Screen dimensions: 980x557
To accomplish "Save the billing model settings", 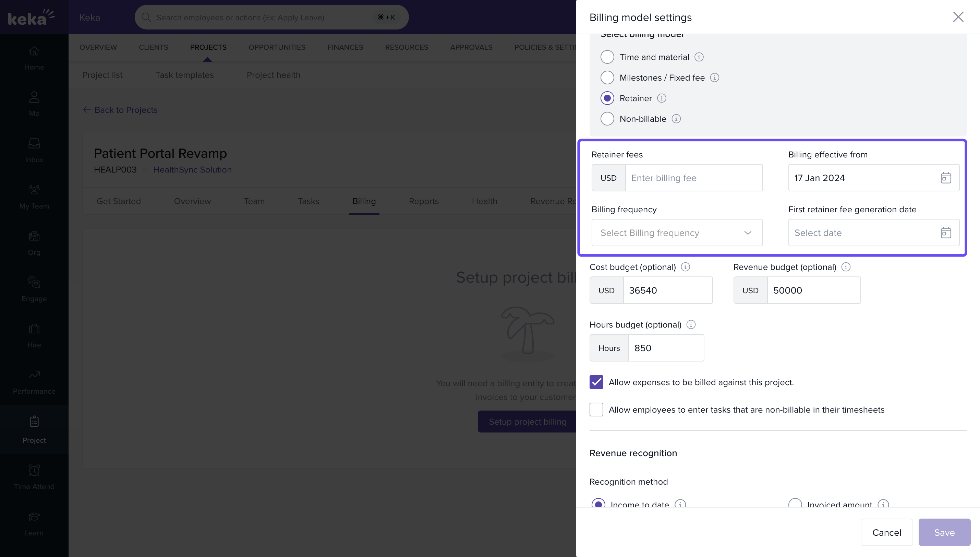I will 944,532.
